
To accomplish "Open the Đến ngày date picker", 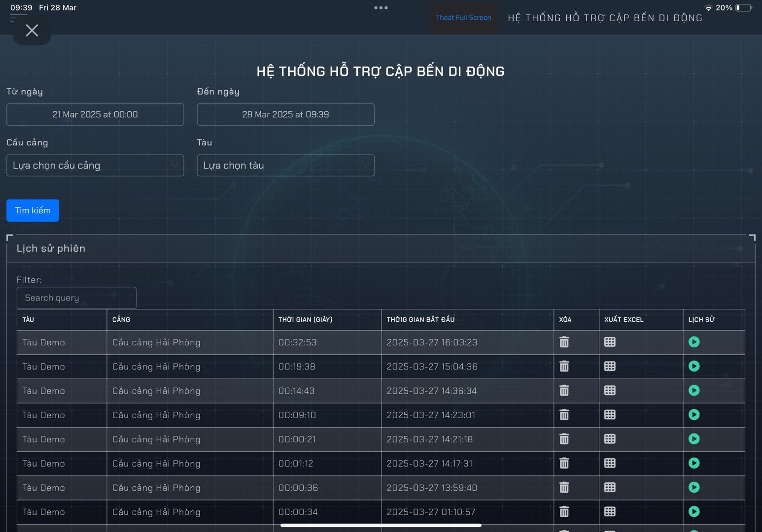I will [285, 114].
